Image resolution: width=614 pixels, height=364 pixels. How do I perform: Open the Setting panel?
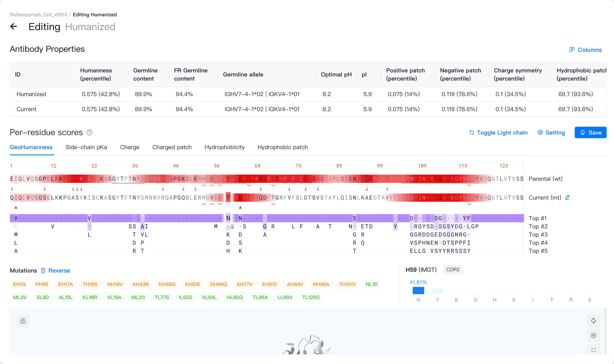point(551,133)
